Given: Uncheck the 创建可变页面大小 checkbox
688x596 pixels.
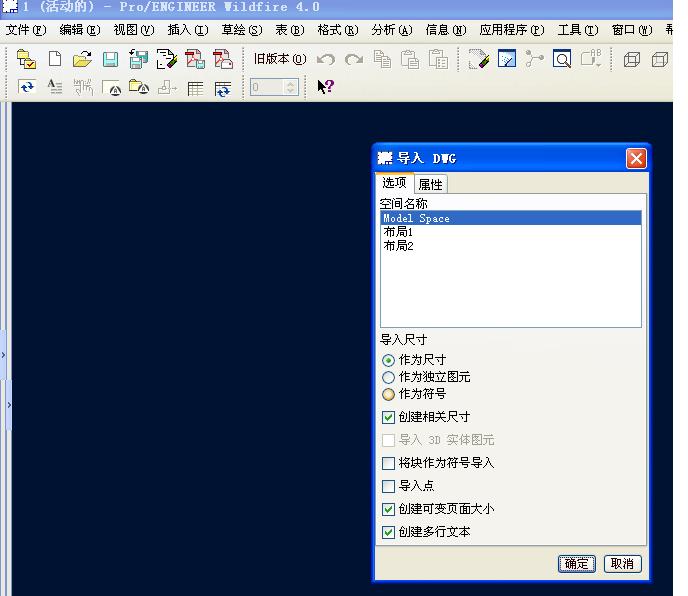Looking at the screenshot, I should pyautogui.click(x=388, y=509).
